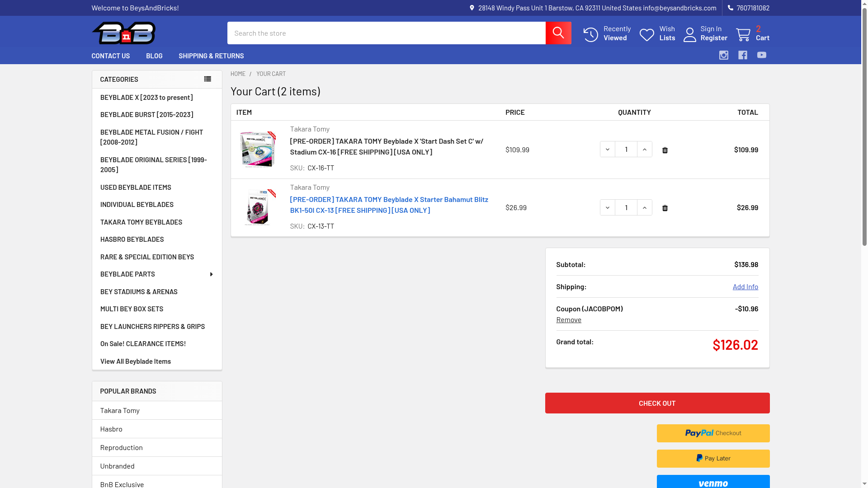Decrease the Bahamut Blitz starter quantity

click(607, 208)
